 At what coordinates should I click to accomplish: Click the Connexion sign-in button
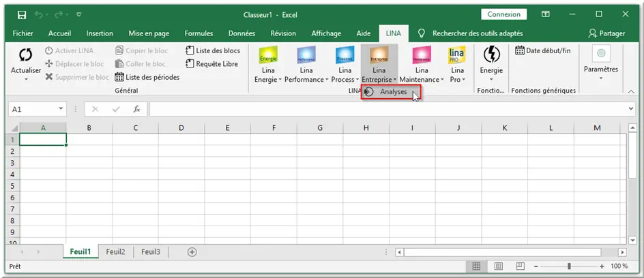(504, 14)
